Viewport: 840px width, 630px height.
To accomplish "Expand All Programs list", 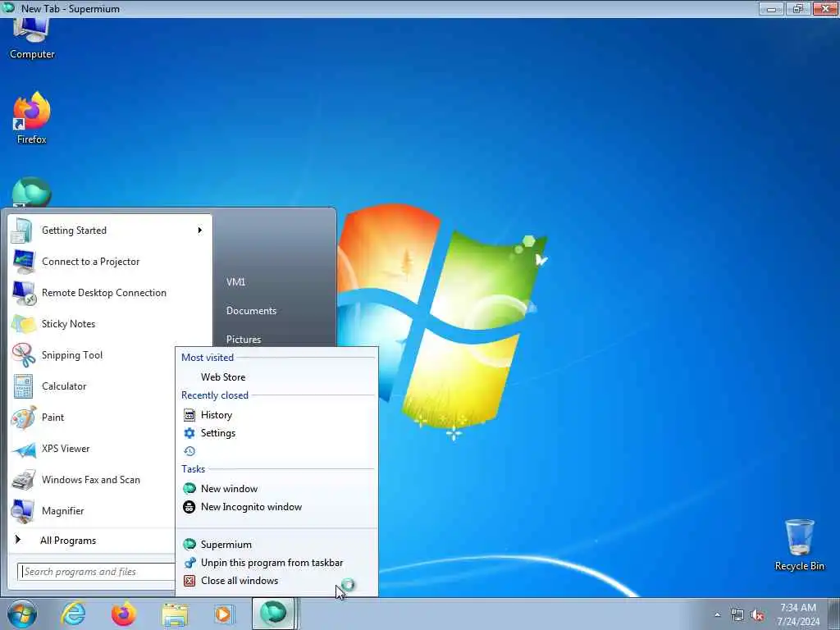I will coord(68,541).
